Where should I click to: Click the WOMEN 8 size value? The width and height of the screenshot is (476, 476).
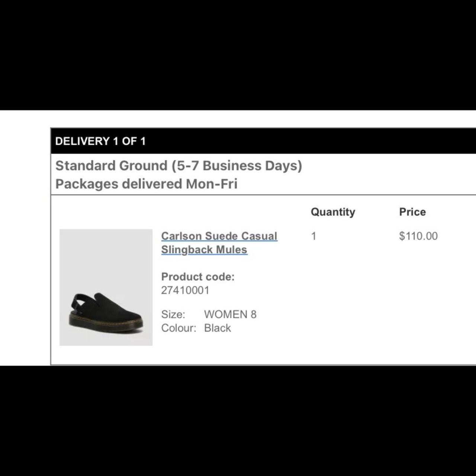pos(230,315)
